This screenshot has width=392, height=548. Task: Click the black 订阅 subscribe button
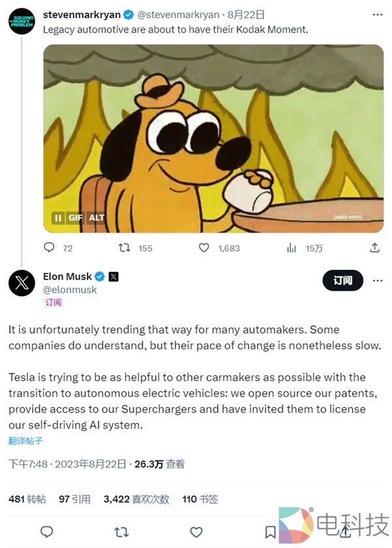click(343, 281)
